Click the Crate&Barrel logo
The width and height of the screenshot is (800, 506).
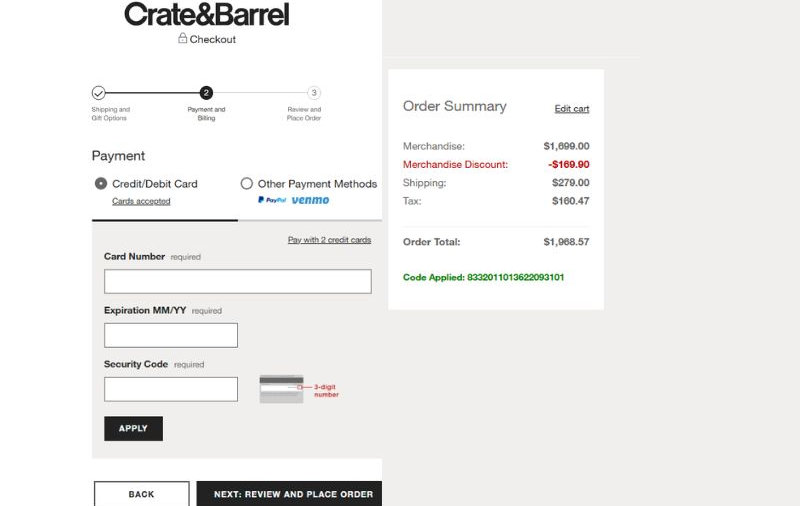coord(206,15)
